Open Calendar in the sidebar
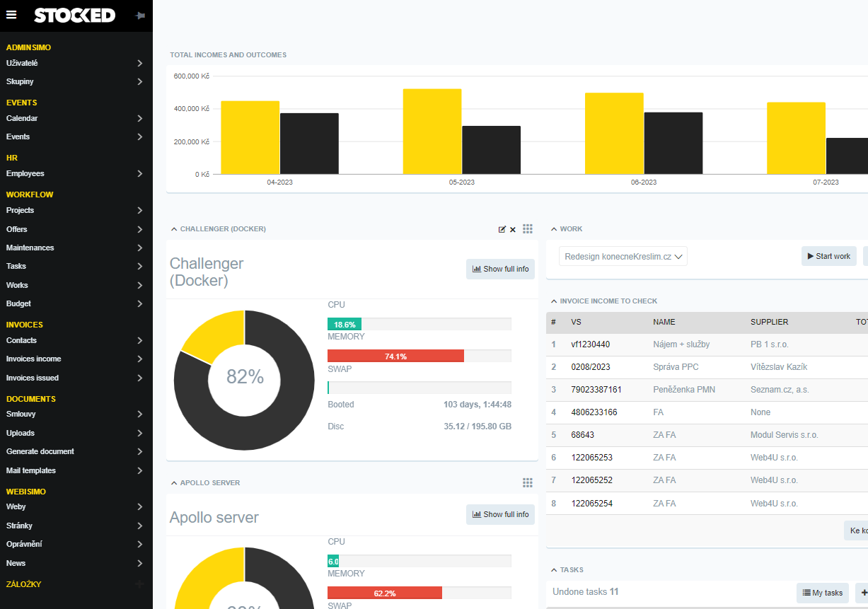 click(22, 118)
